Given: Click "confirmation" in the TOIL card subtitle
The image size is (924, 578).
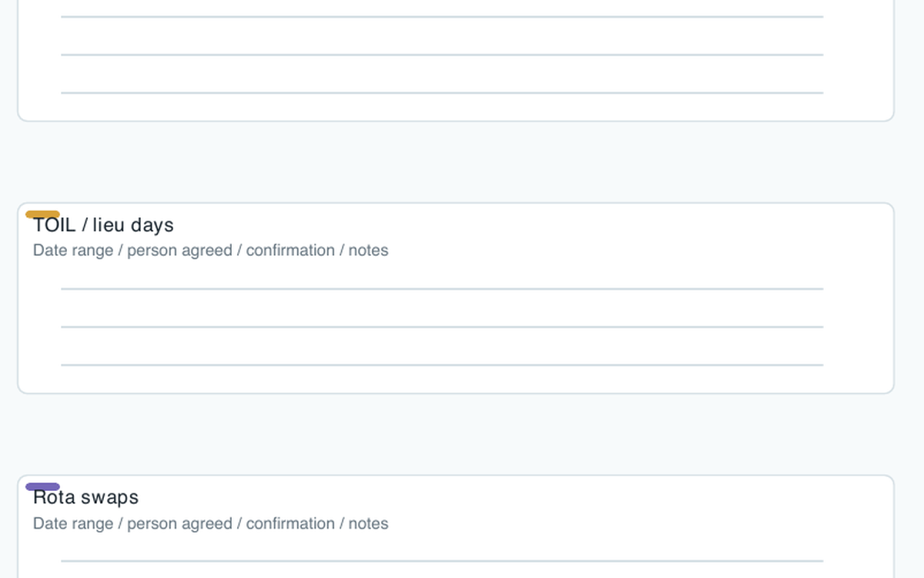Looking at the screenshot, I should [290, 250].
